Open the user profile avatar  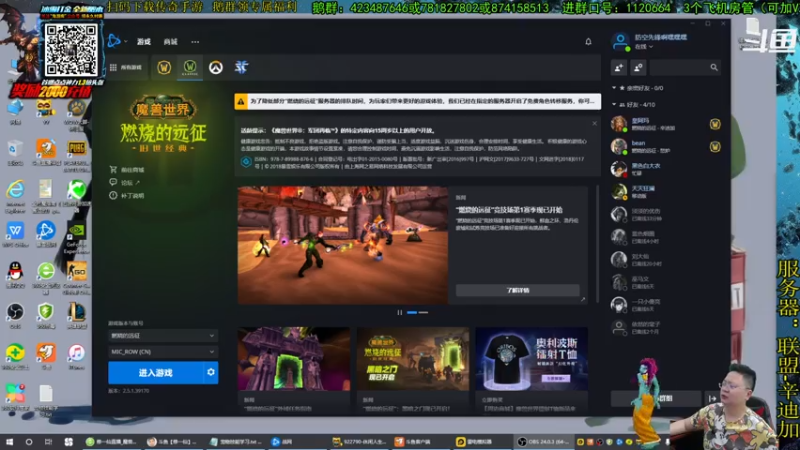pyautogui.click(x=620, y=41)
